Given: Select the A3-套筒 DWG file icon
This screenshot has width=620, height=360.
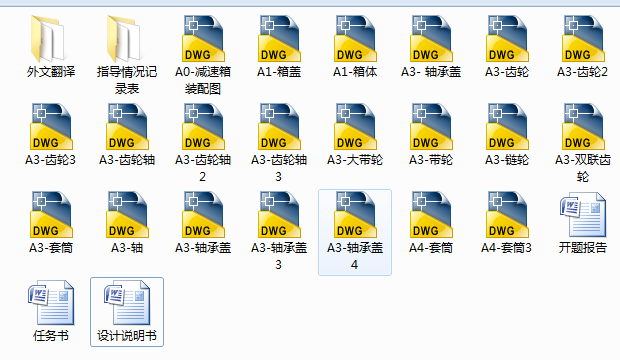Looking at the screenshot, I should (x=51, y=214).
